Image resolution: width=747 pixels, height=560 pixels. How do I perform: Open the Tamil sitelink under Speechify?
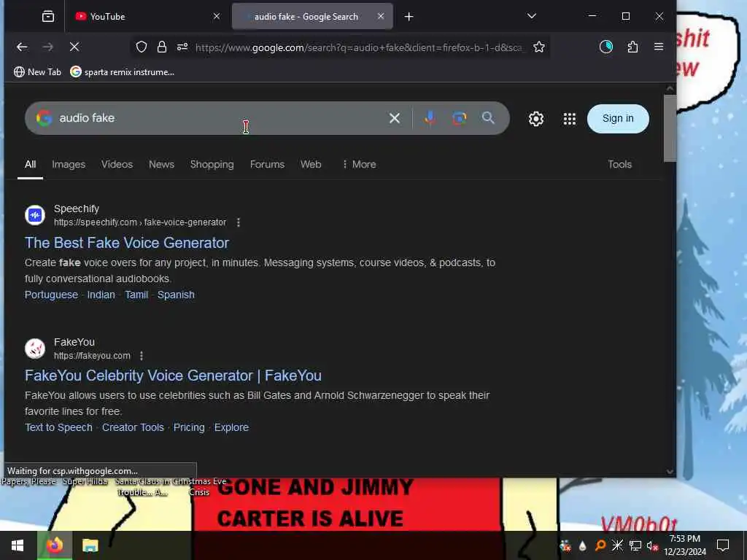(x=136, y=295)
